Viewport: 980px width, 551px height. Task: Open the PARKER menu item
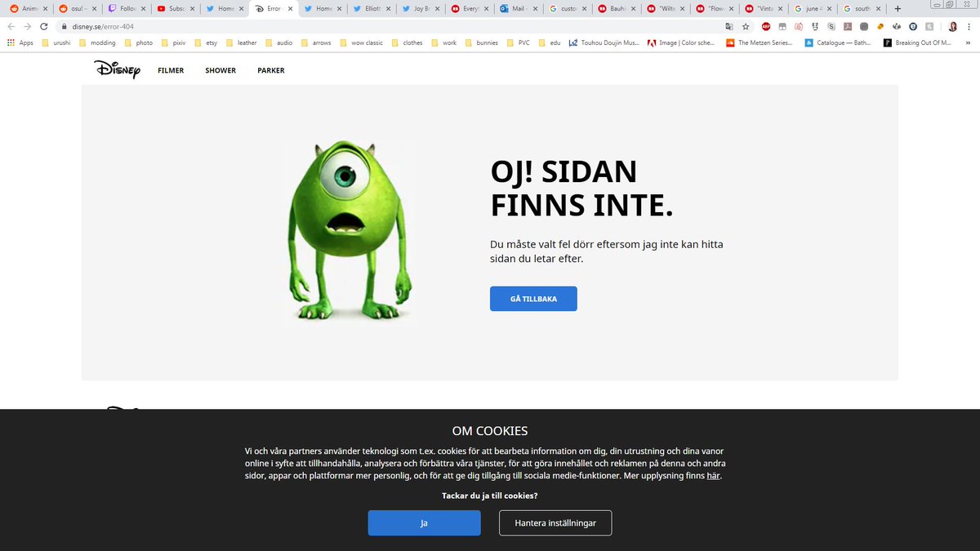tap(271, 70)
